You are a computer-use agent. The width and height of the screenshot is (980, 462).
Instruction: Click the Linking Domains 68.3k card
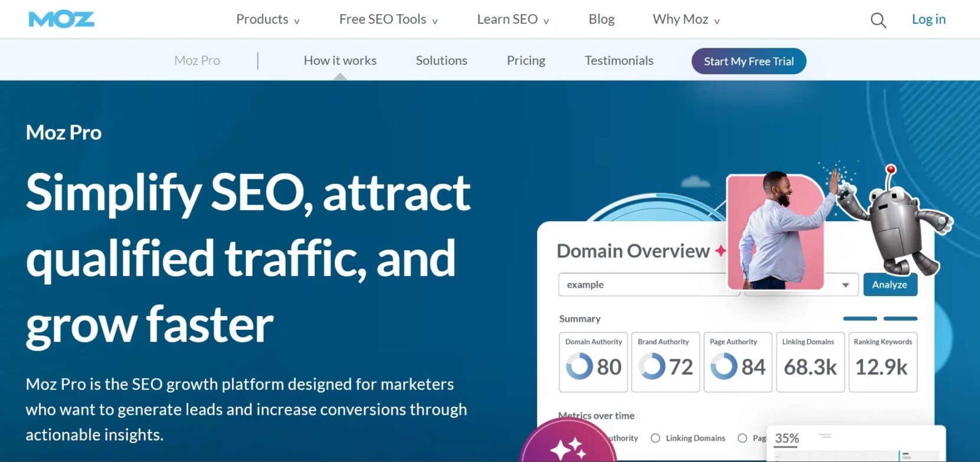pyautogui.click(x=810, y=362)
